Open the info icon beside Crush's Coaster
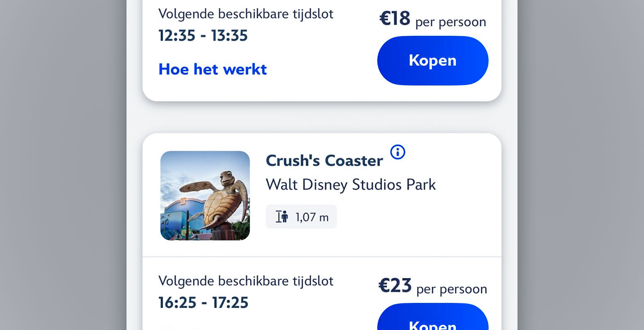The width and height of the screenshot is (644, 330). click(397, 152)
